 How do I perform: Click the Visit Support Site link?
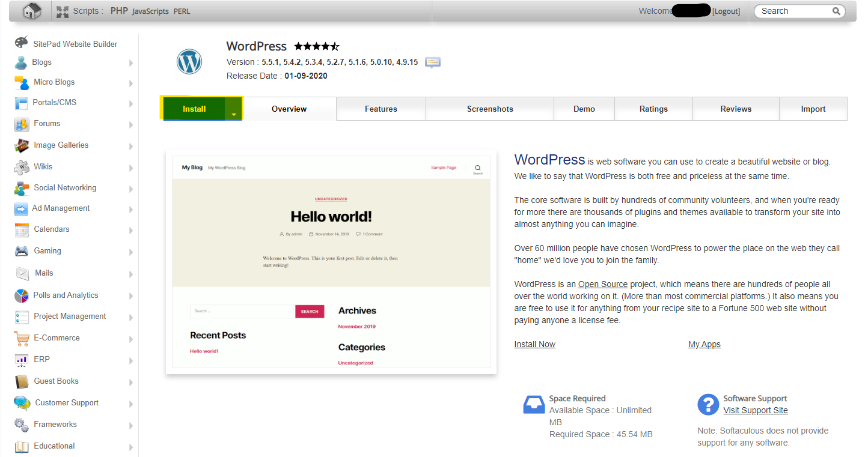click(755, 410)
